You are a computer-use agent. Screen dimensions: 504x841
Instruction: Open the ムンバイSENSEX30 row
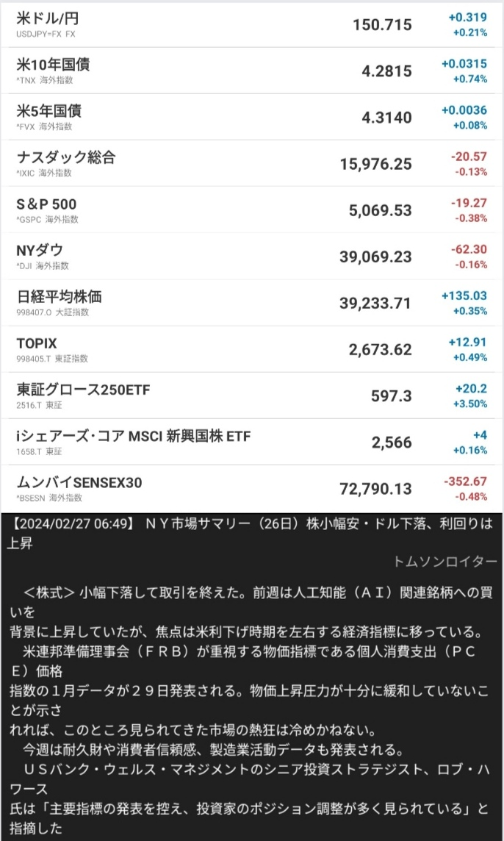click(x=79, y=482)
